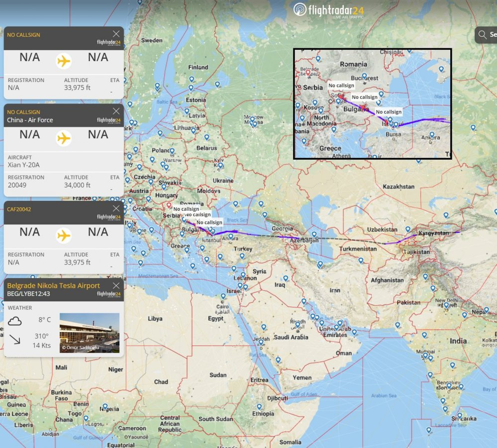497x448 pixels.
Task: Select the red Belgrade airport pin on main map
Action: [169, 205]
